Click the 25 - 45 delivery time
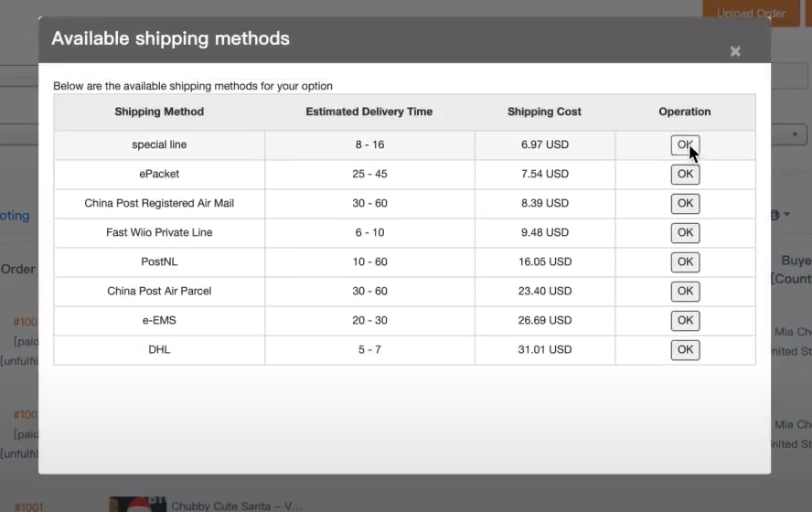Screen dimensions: 812x512 click(369, 174)
